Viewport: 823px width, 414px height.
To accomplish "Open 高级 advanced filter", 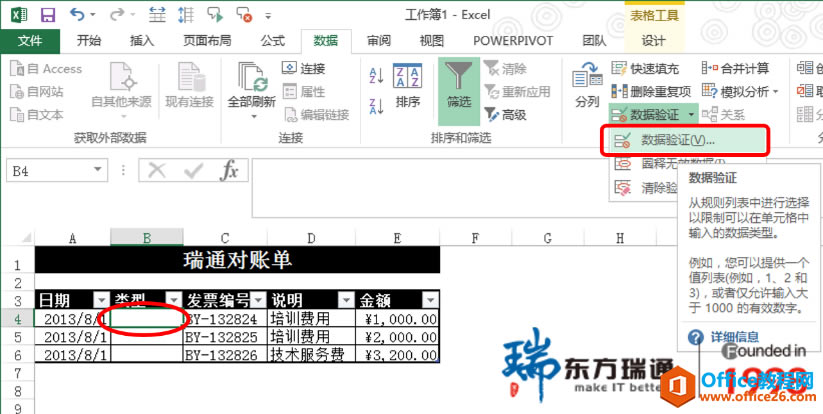I will 505,114.
